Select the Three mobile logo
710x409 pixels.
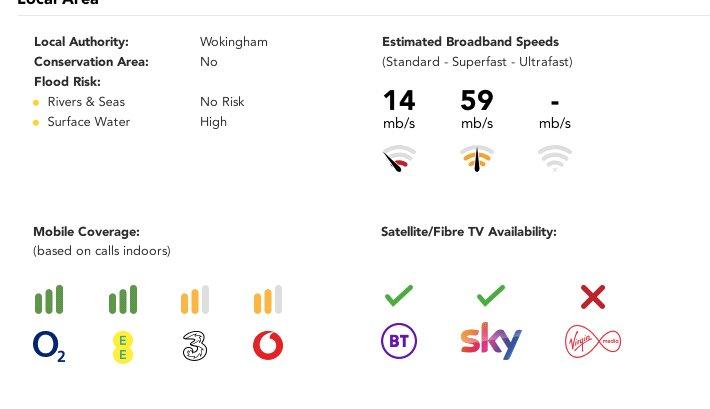pos(195,346)
